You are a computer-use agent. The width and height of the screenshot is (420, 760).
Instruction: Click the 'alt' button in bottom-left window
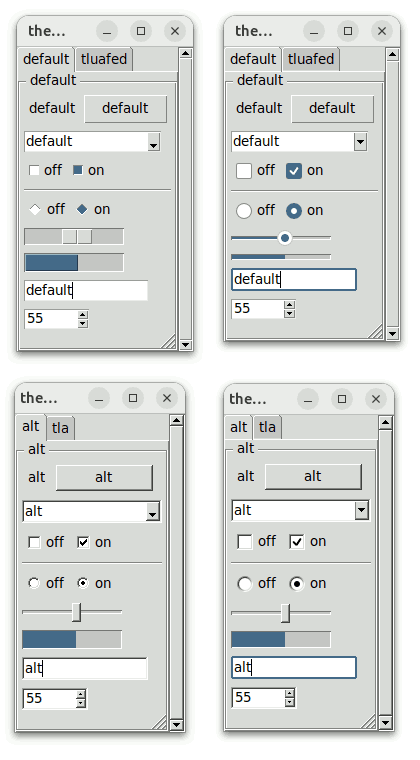(104, 477)
